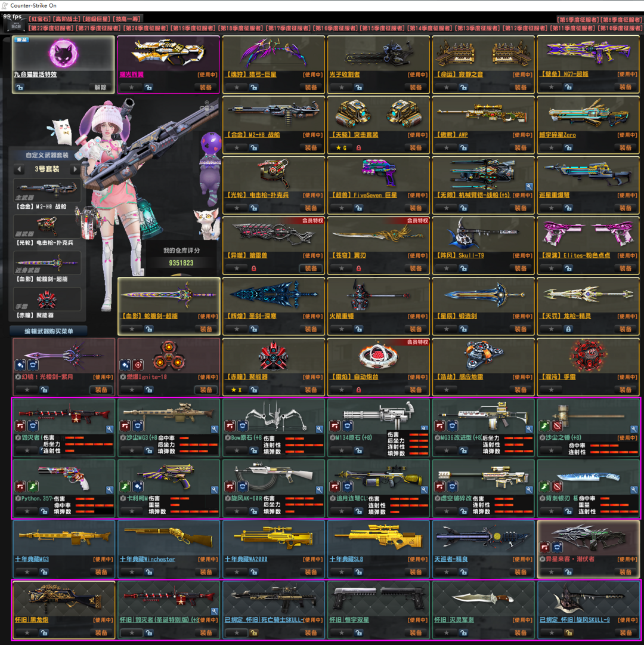Click gold lock icon on 旋风SKULL-9 card
The height and width of the screenshot is (645, 644).
coord(568,632)
